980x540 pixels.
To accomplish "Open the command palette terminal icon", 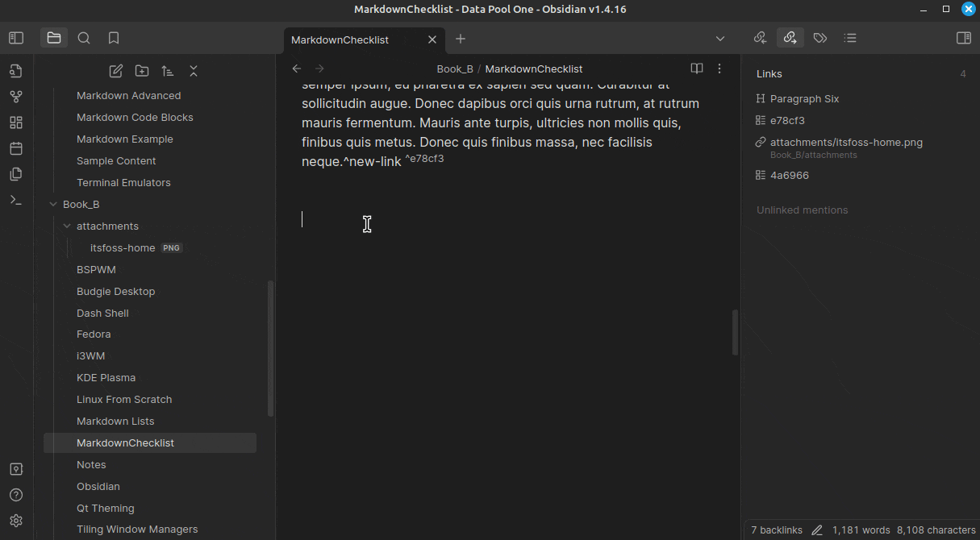I will [x=16, y=200].
